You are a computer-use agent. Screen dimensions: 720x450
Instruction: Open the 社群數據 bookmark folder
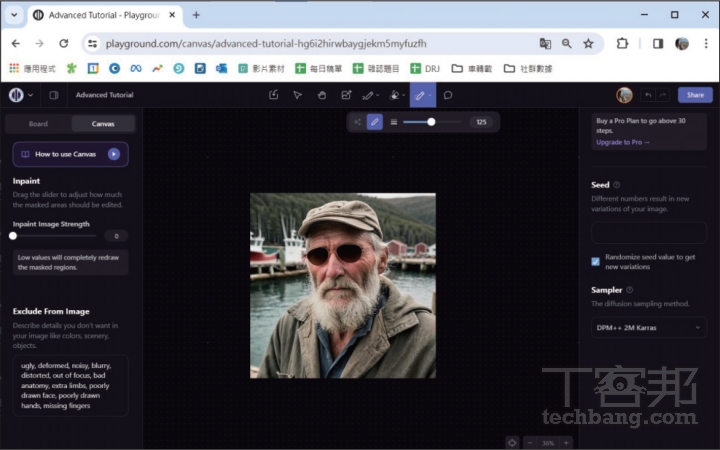point(528,68)
